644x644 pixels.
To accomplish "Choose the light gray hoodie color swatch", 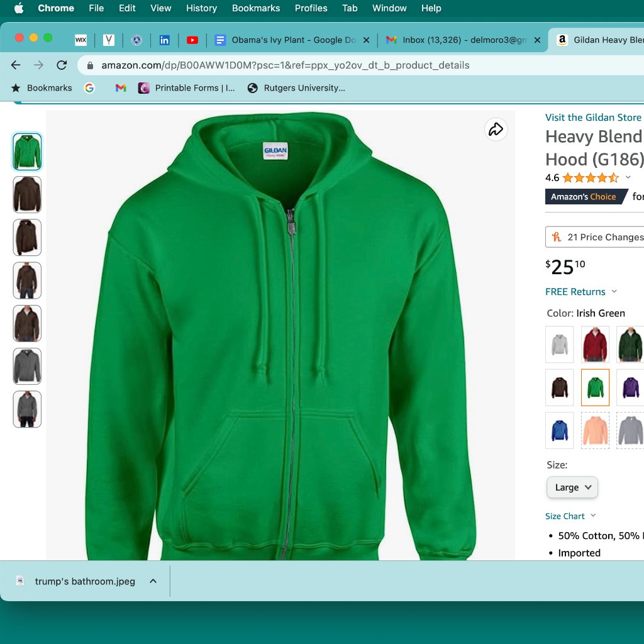I will click(559, 345).
